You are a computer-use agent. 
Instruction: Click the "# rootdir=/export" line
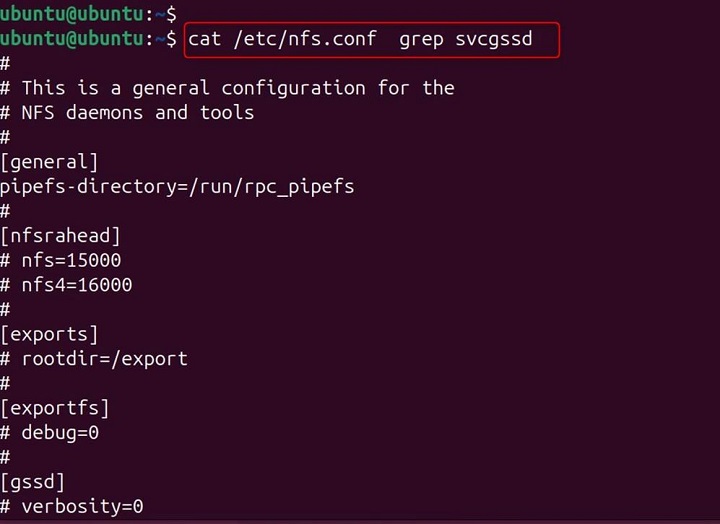pyautogui.click(x=94, y=358)
